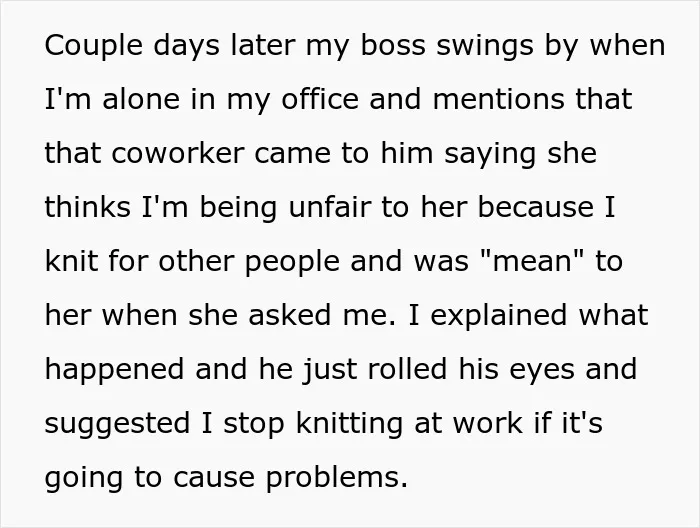Click the word "boss" in first line

392,45
